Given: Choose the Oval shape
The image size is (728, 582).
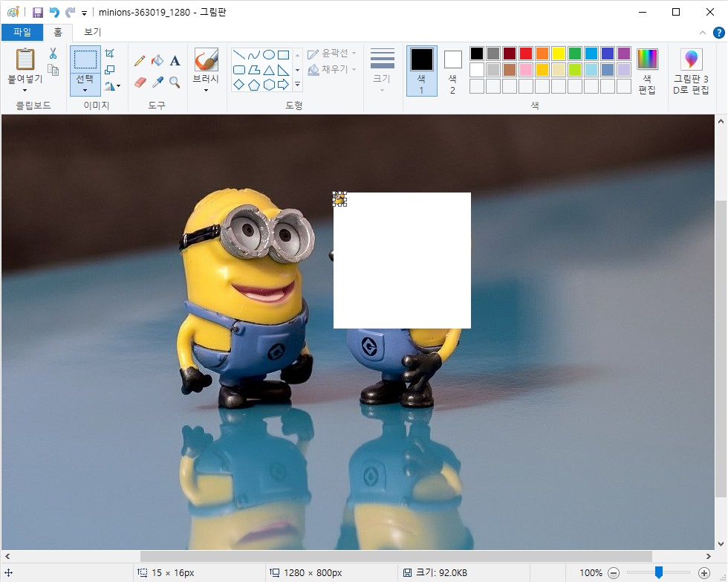Looking at the screenshot, I should [x=268, y=55].
